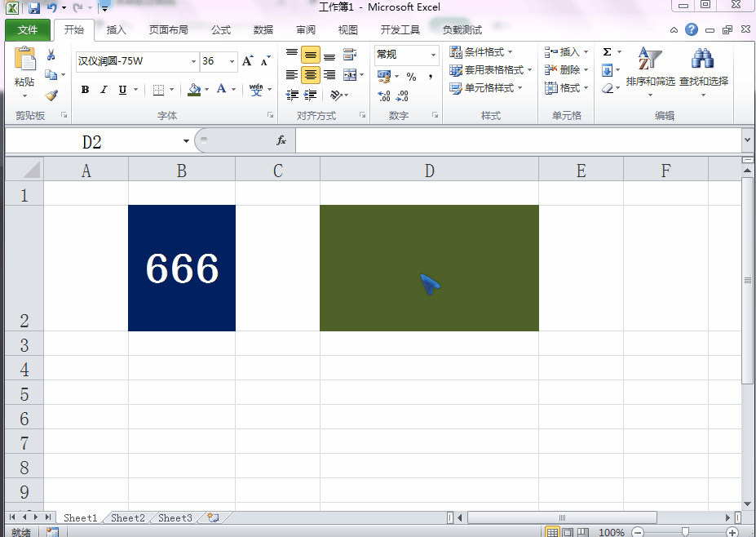Click the Paste clipboard icon
The height and width of the screenshot is (537, 756).
[24, 59]
